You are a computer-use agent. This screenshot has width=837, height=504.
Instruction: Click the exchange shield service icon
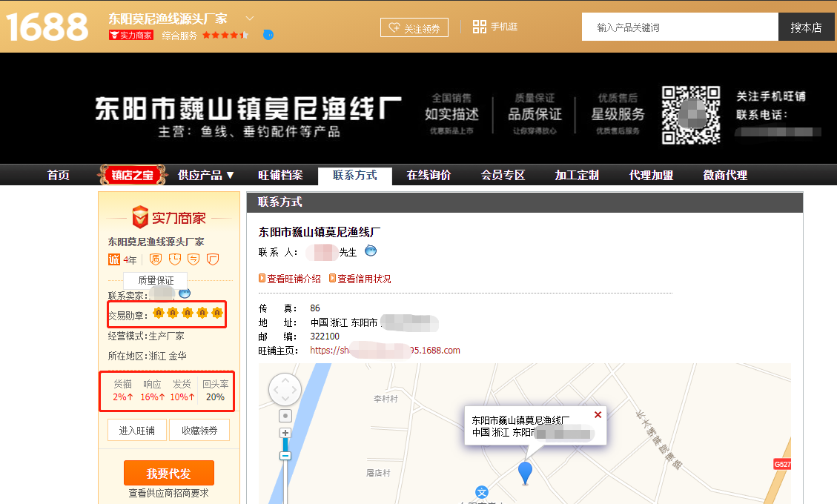click(x=193, y=259)
